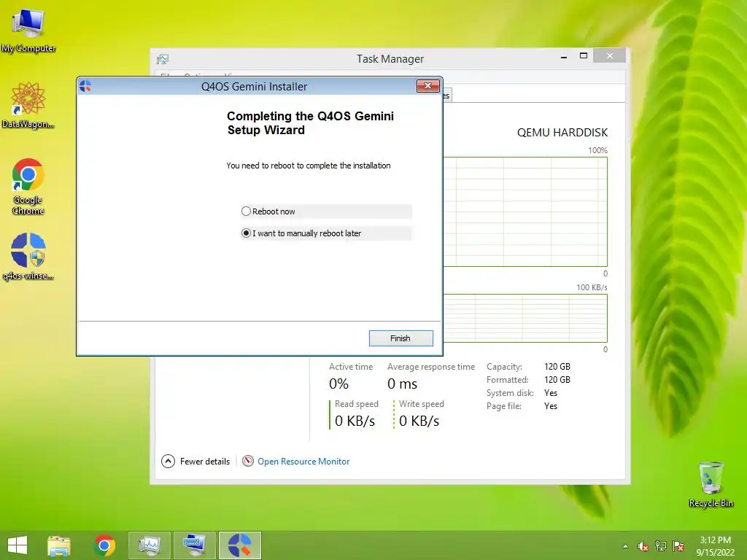Select the q4os-winsetup desktop icon

coord(28,256)
